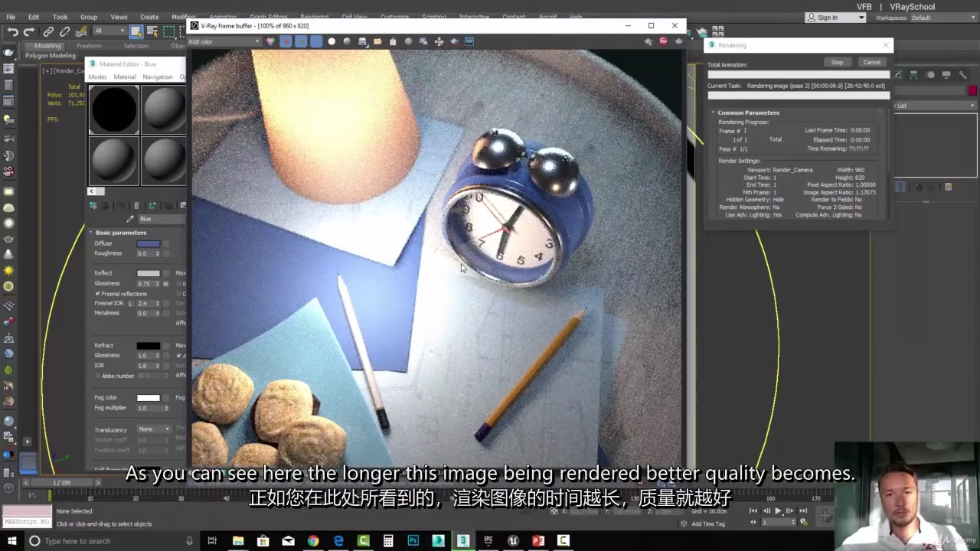Open the Rendering menu in the menu bar

coord(313,16)
